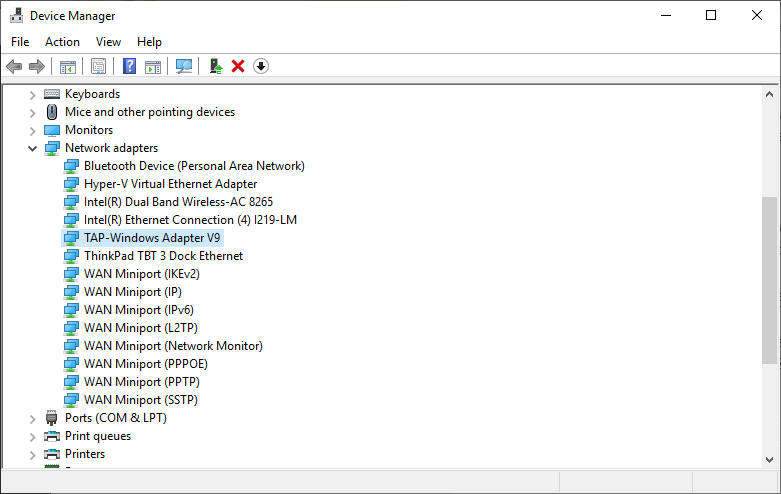Click the Monitors category icon
This screenshot has width=781, height=494.
(x=52, y=130)
